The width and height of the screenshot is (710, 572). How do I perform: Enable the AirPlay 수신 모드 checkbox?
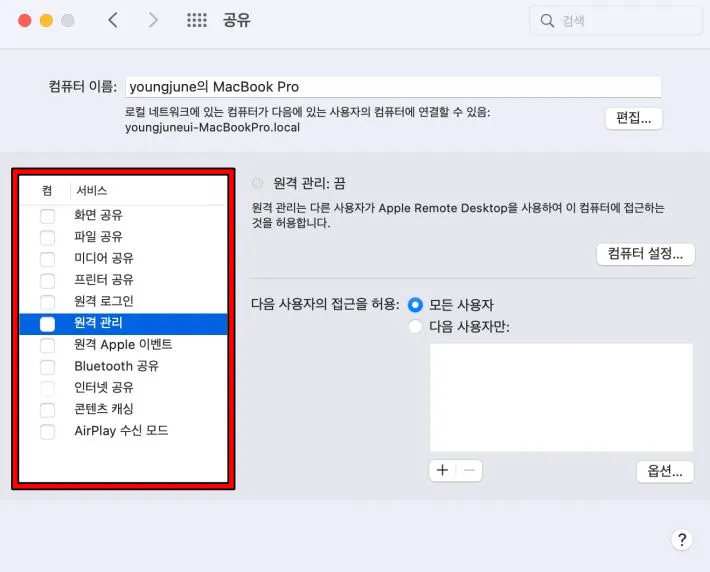coord(48,432)
